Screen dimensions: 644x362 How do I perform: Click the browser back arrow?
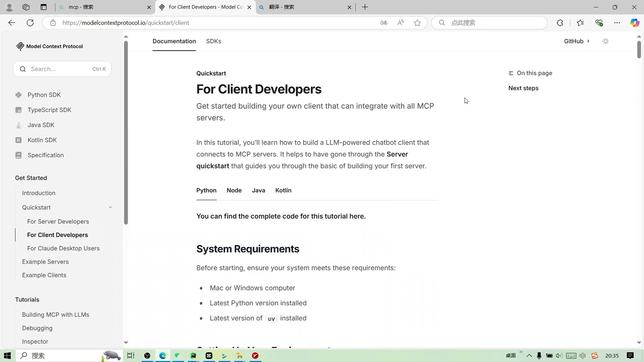[x=12, y=23]
